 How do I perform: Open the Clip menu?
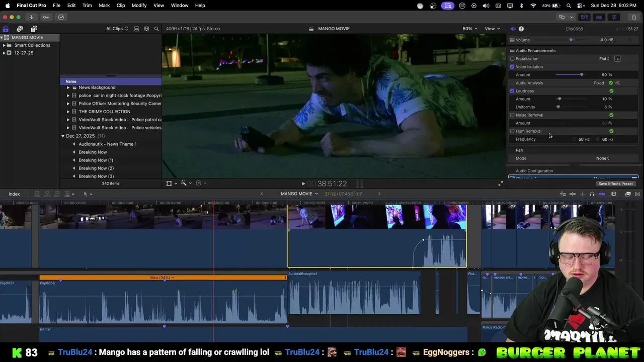click(x=121, y=6)
